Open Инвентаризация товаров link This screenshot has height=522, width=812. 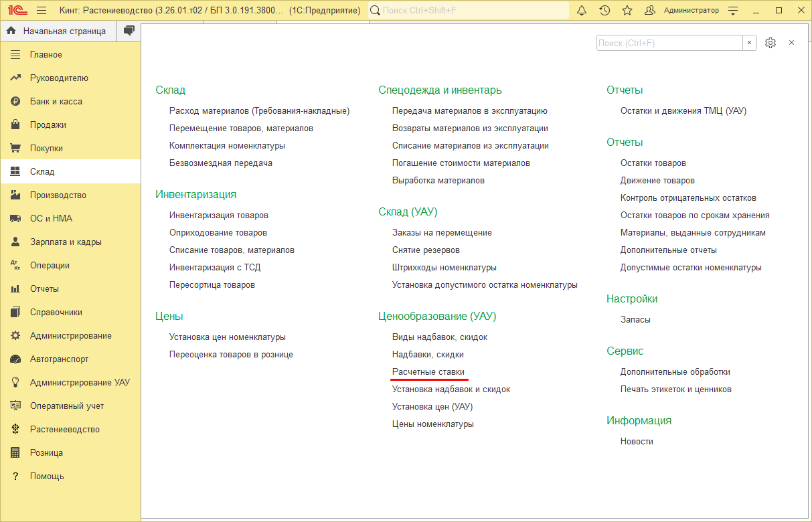pos(219,215)
